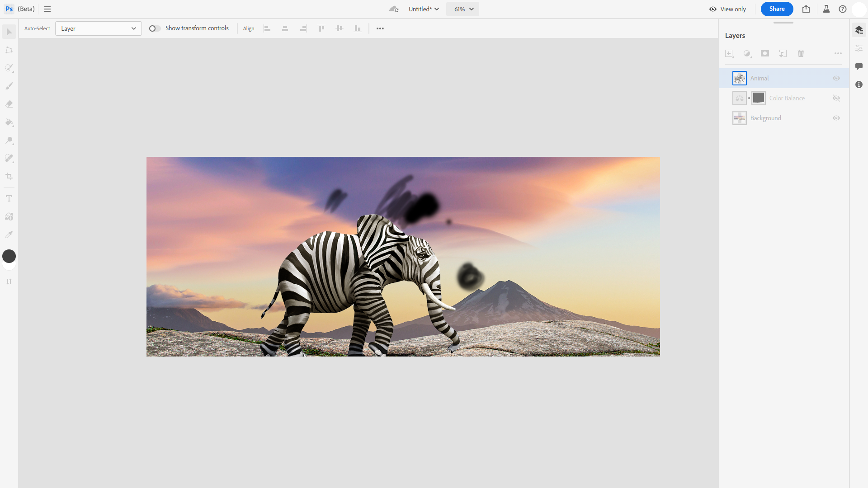
Task: Open the Auto-Select Layer dropdown
Action: click(x=98, y=28)
